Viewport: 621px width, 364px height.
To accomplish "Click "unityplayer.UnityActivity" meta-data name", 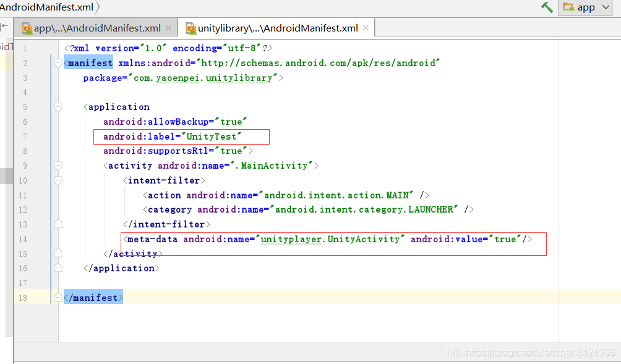I will 330,239.
